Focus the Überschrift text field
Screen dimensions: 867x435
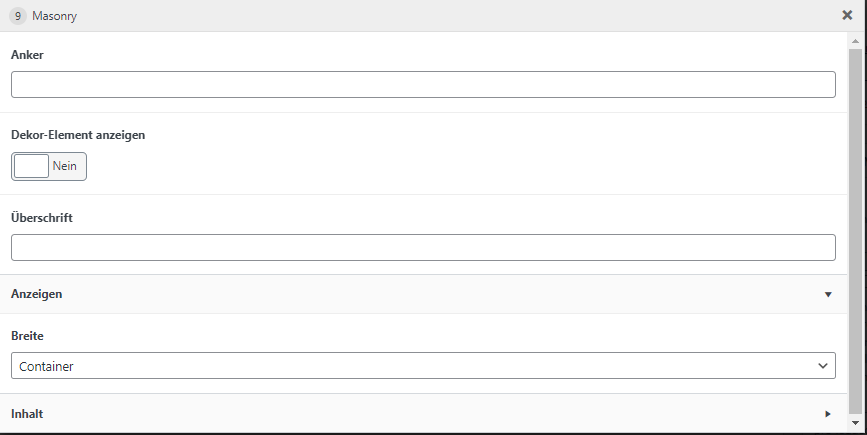423,247
